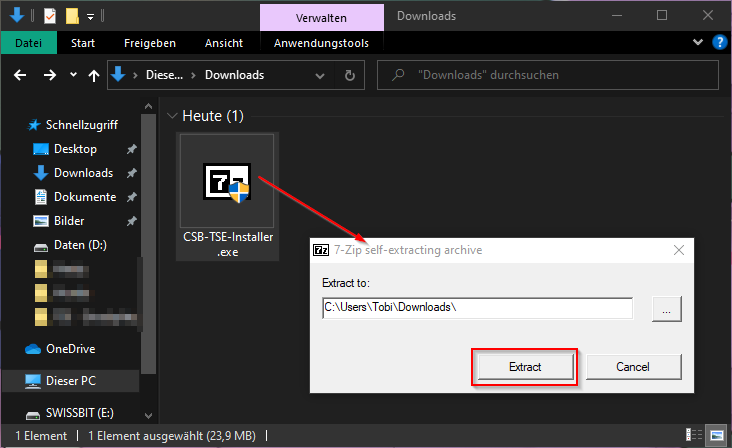Click the blue arrow icon in title bar
The image size is (732, 448).
16,15
